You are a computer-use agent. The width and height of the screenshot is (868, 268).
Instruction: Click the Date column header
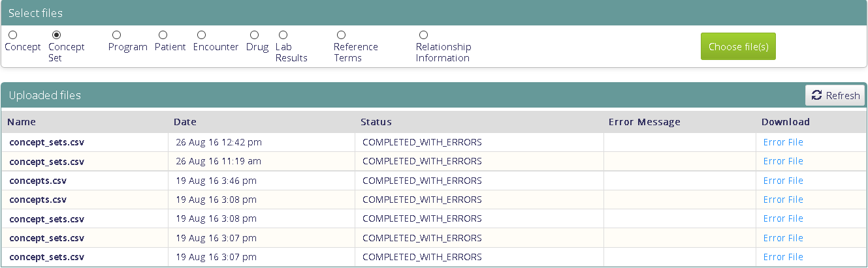pyautogui.click(x=185, y=122)
